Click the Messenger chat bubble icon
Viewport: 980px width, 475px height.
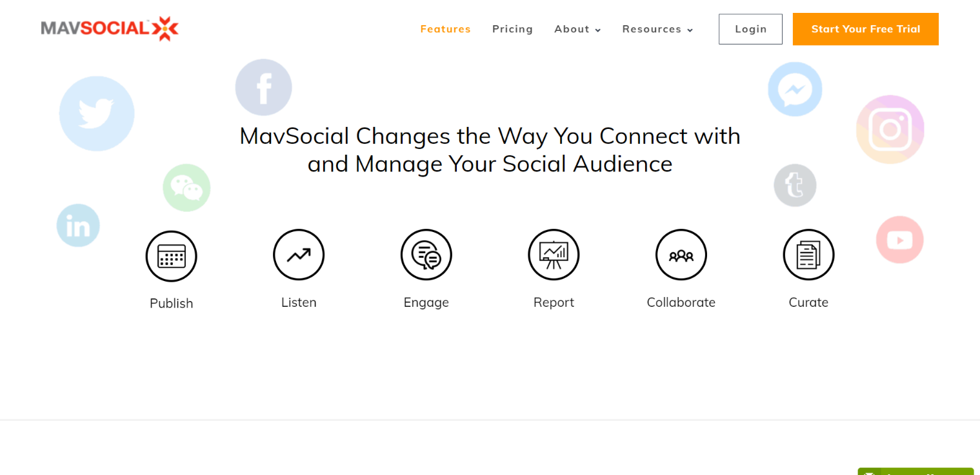pos(795,89)
